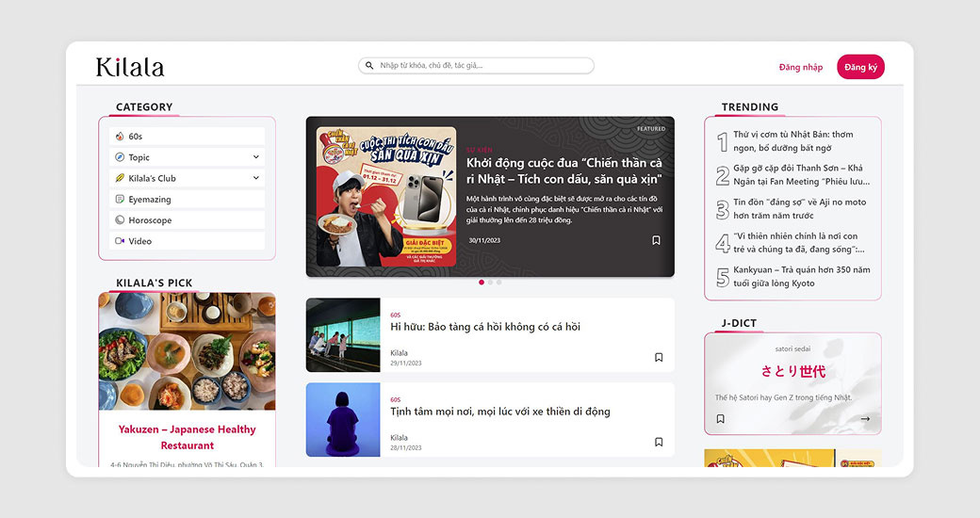Viewport: 980px width, 518px height.
Task: Open the yellow ad banner below J-Dict
Action: point(793,458)
